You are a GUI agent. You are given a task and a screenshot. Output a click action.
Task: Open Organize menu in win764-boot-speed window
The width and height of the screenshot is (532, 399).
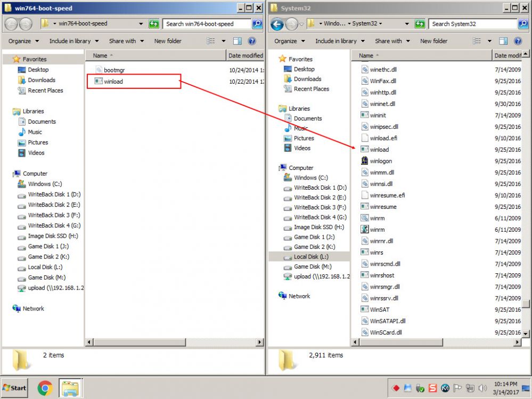24,41
